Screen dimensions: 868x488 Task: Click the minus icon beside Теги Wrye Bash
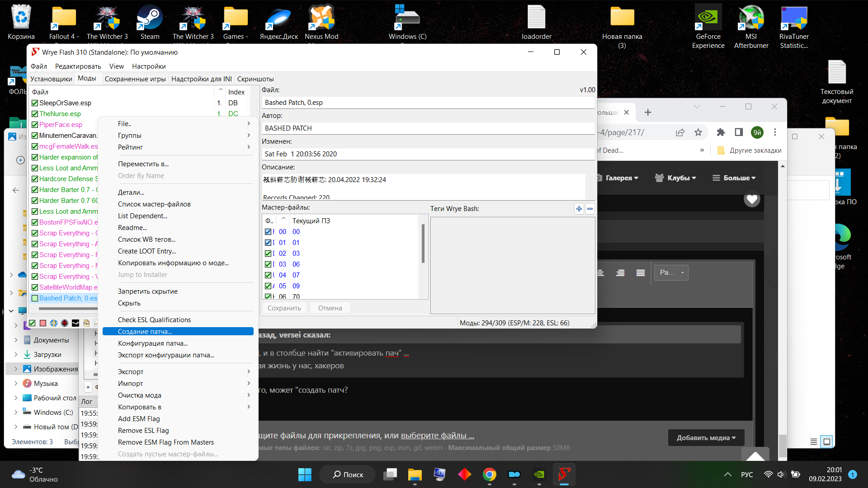590,209
